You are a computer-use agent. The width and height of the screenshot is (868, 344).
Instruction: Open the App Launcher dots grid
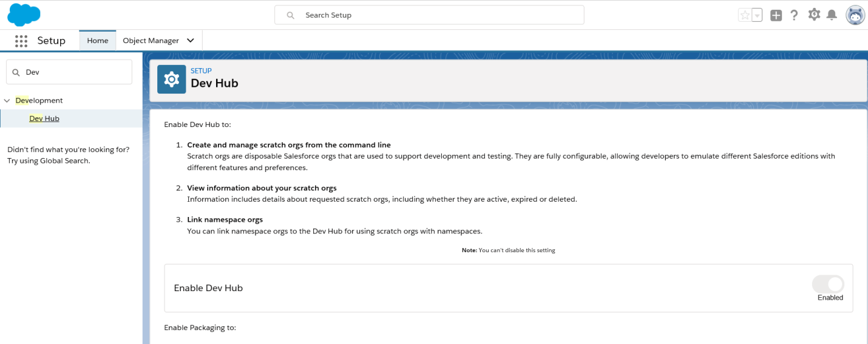pyautogui.click(x=21, y=41)
